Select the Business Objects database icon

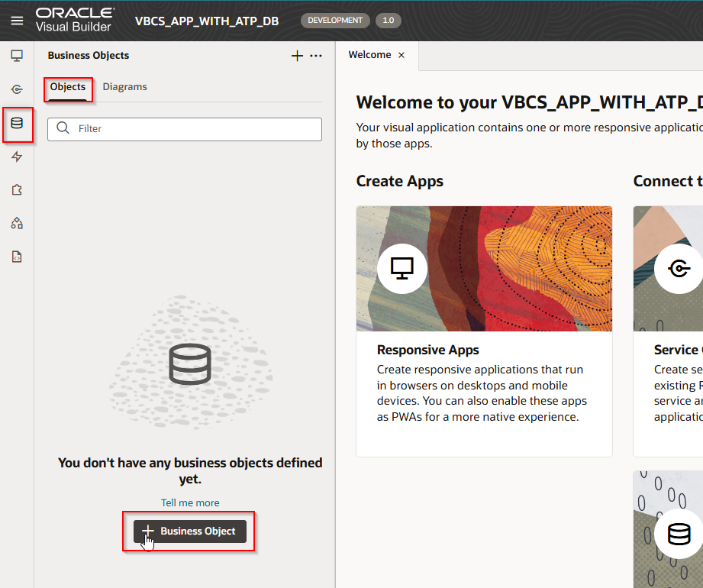(17, 123)
